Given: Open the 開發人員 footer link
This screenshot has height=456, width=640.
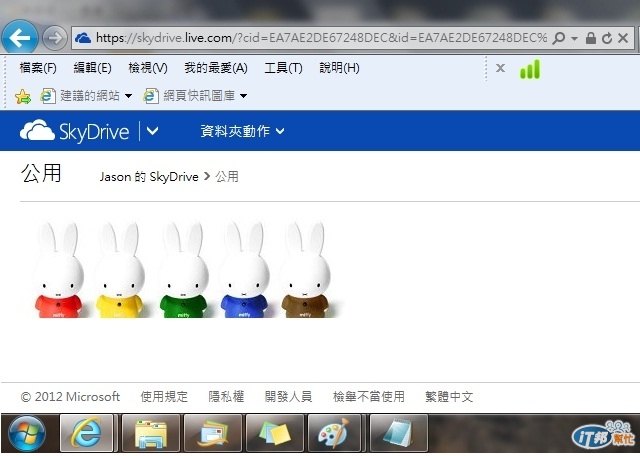Looking at the screenshot, I should (288, 397).
